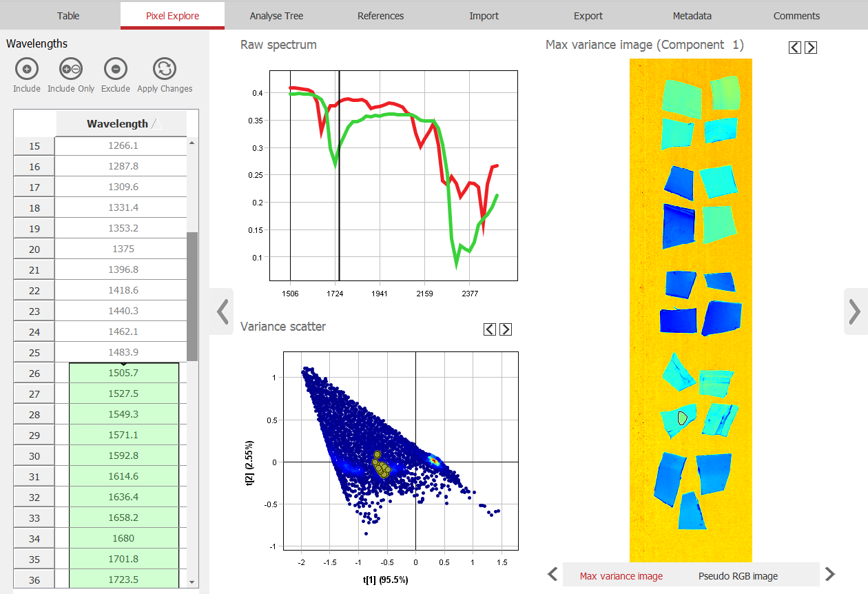This screenshot has height=594, width=868.
Task: Expand the right side panel arrow
Action: click(855, 311)
